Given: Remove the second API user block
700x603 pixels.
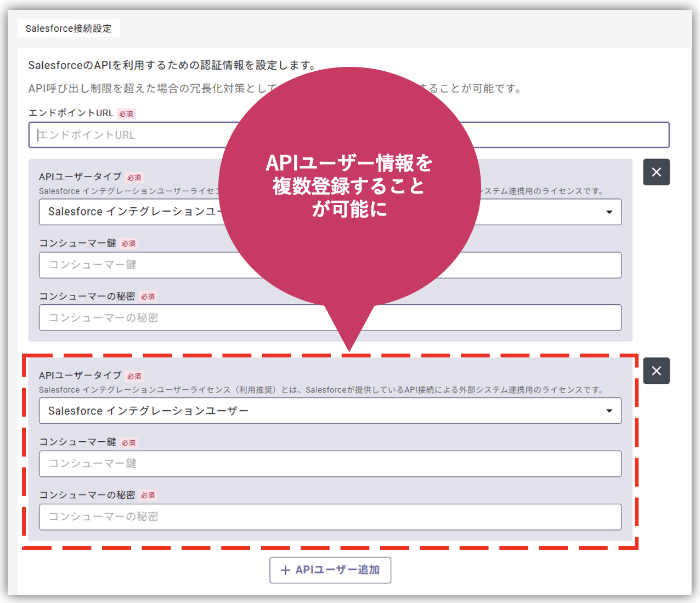Looking at the screenshot, I should 657,371.
